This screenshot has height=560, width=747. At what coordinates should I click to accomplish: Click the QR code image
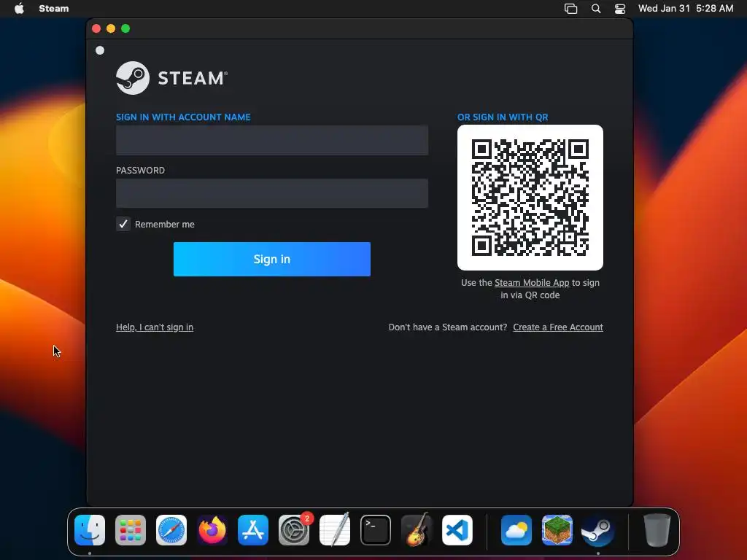pos(530,198)
